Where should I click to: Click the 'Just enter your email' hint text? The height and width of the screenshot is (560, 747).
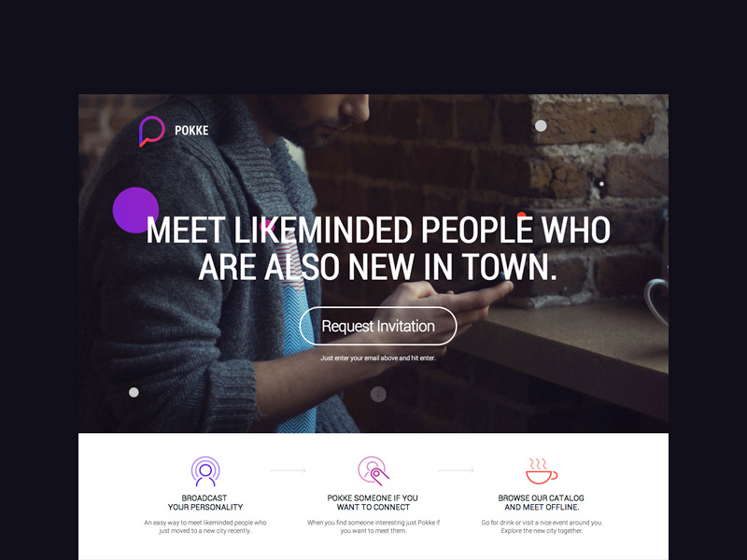click(378, 358)
